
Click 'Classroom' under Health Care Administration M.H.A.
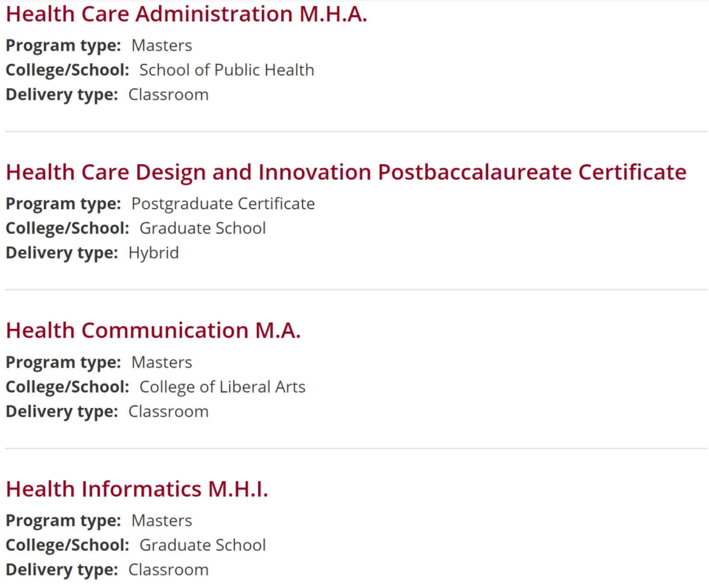[168, 95]
